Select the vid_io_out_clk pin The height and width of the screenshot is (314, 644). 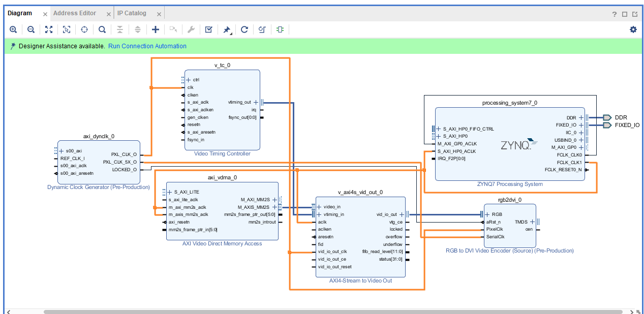click(x=332, y=252)
